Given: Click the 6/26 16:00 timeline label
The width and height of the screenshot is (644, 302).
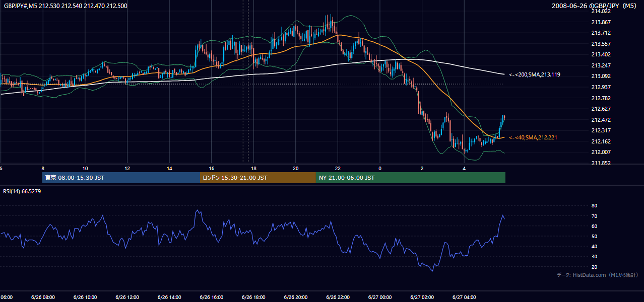Looking at the screenshot, I should point(212,297).
